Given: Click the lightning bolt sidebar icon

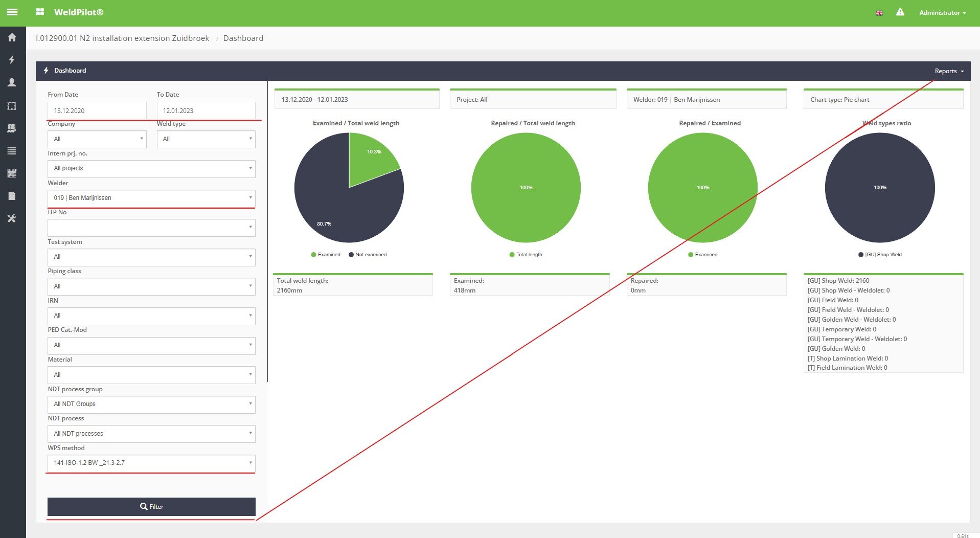Looking at the screenshot, I should 12,60.
